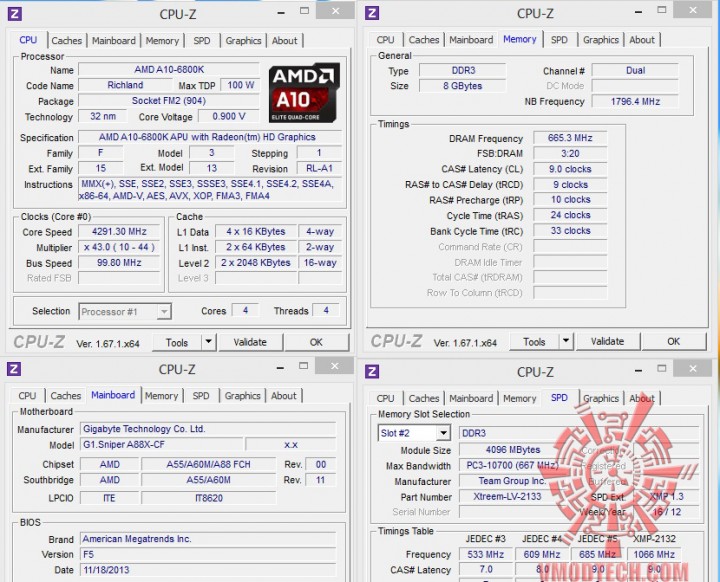The image size is (720, 582).
Task: Click the CPU-Z logo icon in Memory window
Action: (x=372, y=13)
